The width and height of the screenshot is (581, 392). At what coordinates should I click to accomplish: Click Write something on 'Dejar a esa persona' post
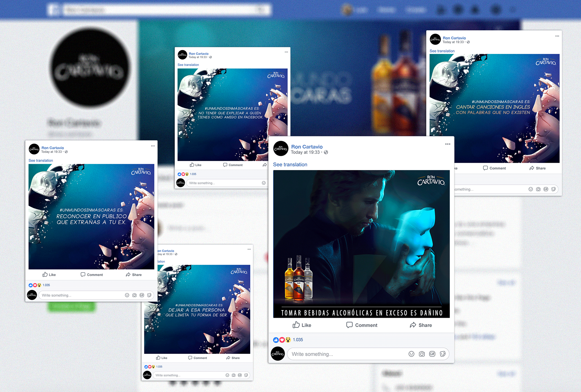coord(201,375)
